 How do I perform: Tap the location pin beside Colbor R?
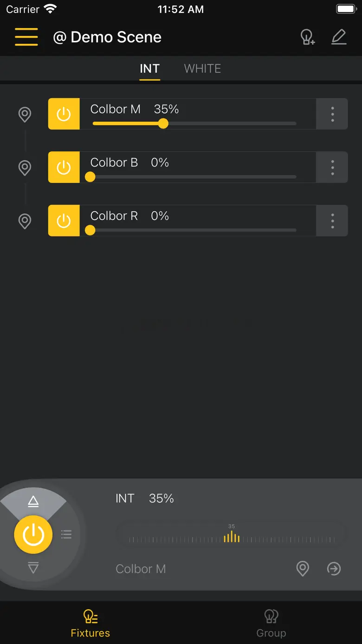[x=25, y=221]
